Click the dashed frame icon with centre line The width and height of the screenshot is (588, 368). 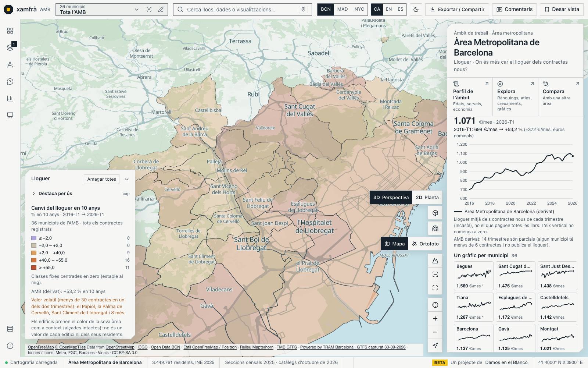click(x=435, y=274)
